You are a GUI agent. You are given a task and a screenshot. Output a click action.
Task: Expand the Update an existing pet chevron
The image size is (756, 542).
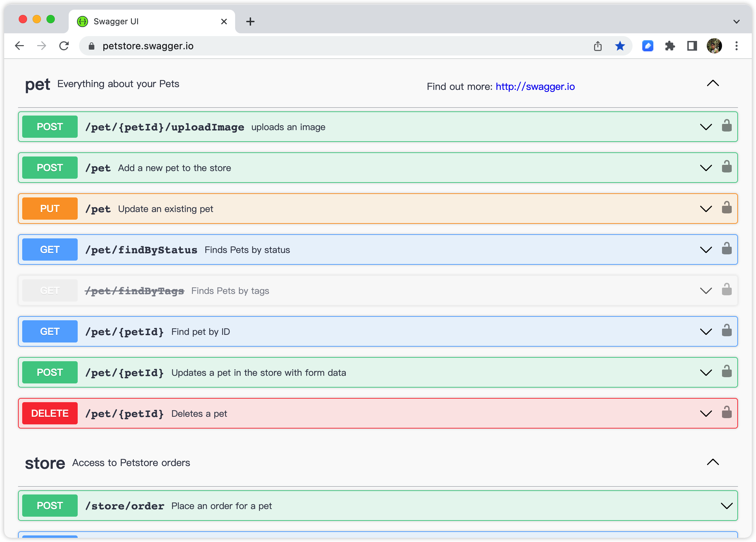pyautogui.click(x=706, y=209)
